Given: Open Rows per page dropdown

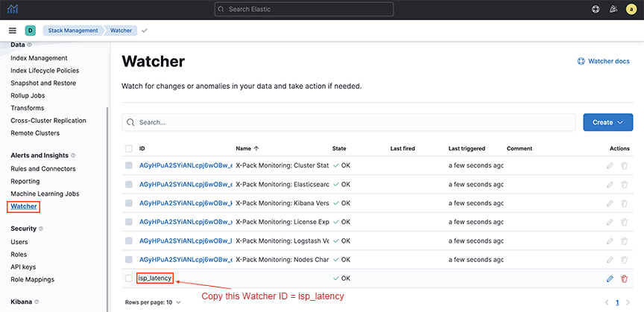Looking at the screenshot, I should pyautogui.click(x=153, y=302).
